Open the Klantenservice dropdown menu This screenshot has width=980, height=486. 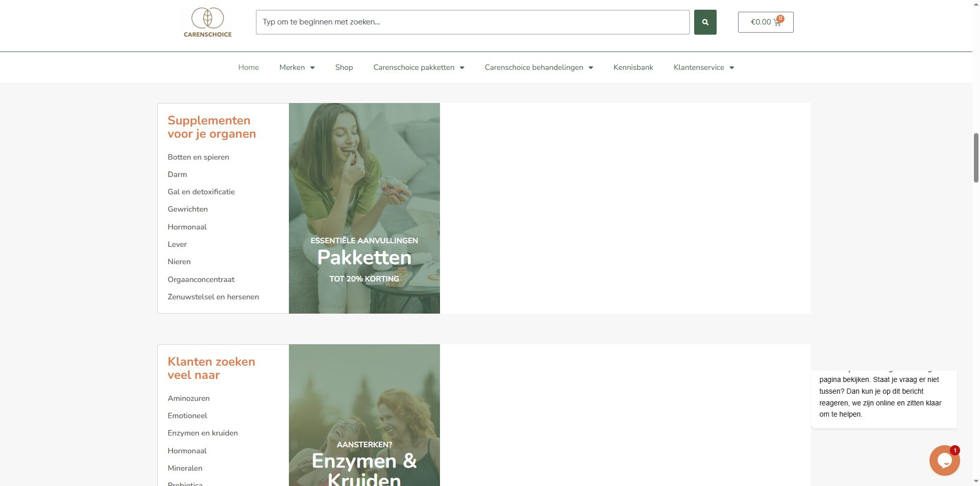tap(703, 67)
